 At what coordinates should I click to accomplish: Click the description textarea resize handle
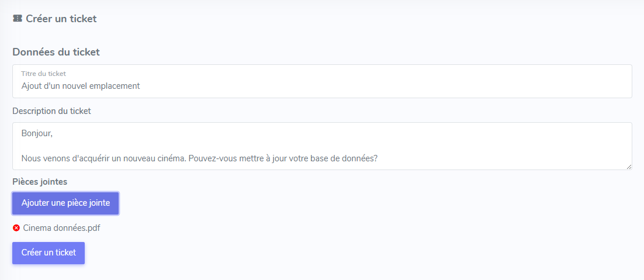[x=629, y=167]
